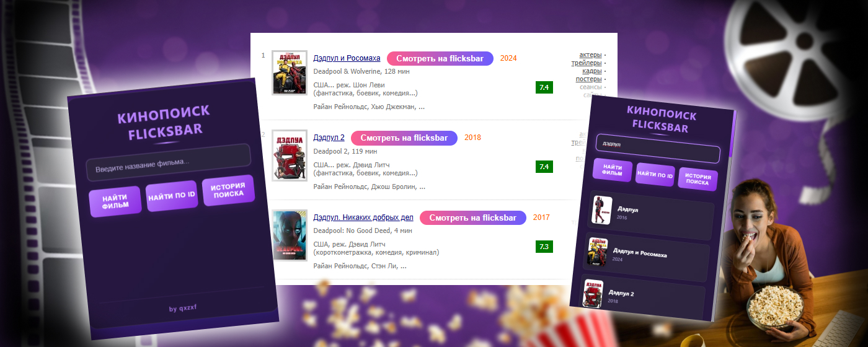Click the 7.3 green rating badge

coord(544,247)
